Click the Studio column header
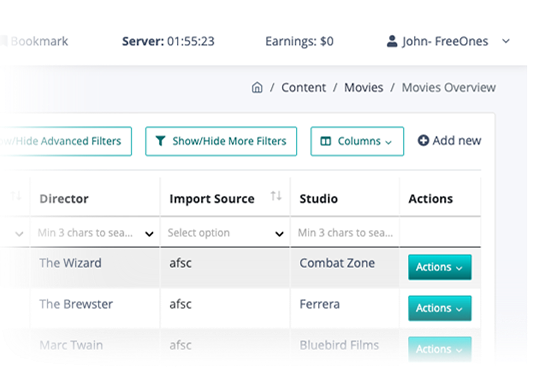Image resolution: width=558 pixels, height=379 pixels. coord(319,199)
